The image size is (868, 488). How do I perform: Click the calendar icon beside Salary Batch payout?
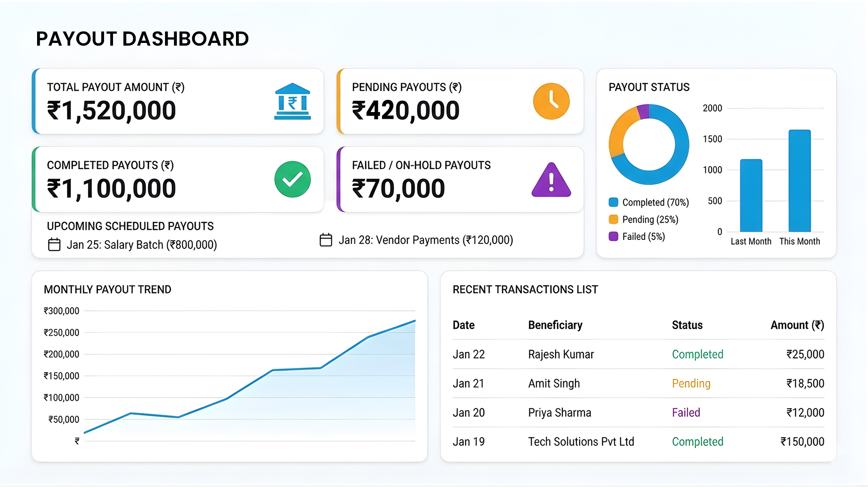point(54,244)
